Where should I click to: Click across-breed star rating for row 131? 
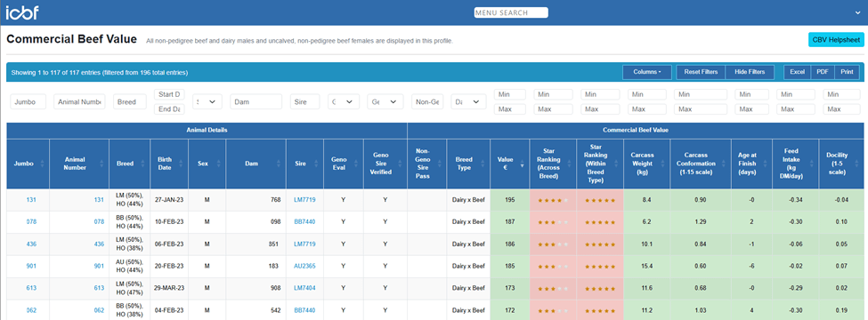tap(553, 200)
